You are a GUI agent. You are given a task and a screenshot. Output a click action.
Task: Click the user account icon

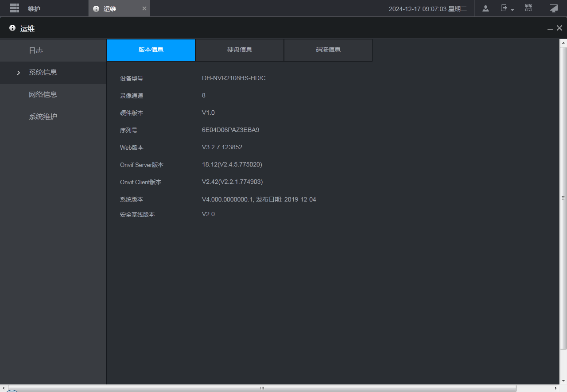tap(485, 8)
